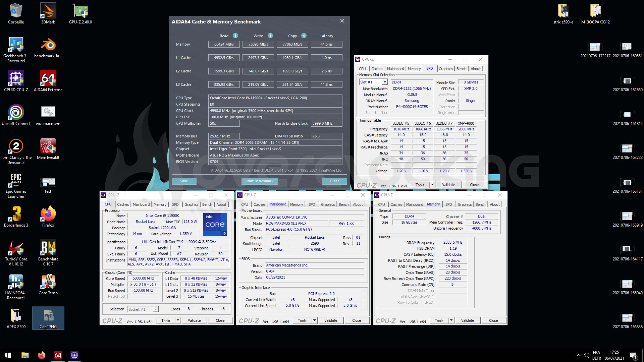
Task: Open Slot #1 memory slot dropdown
Action: (374, 82)
